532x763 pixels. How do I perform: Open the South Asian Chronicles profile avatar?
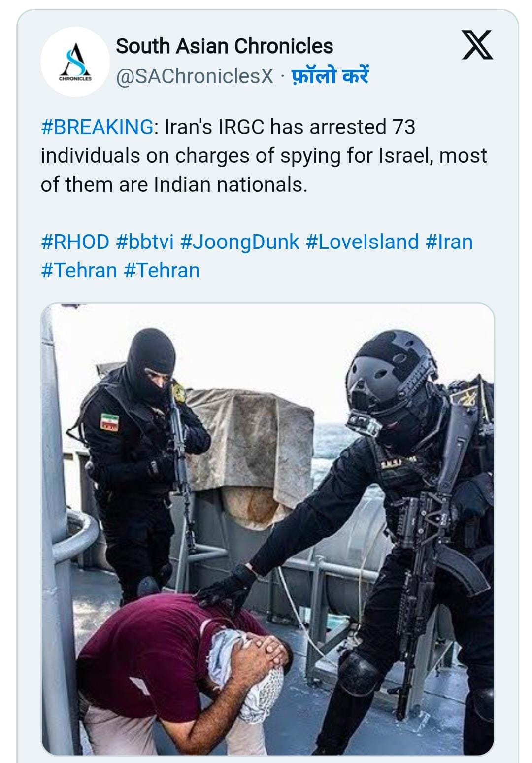point(75,62)
